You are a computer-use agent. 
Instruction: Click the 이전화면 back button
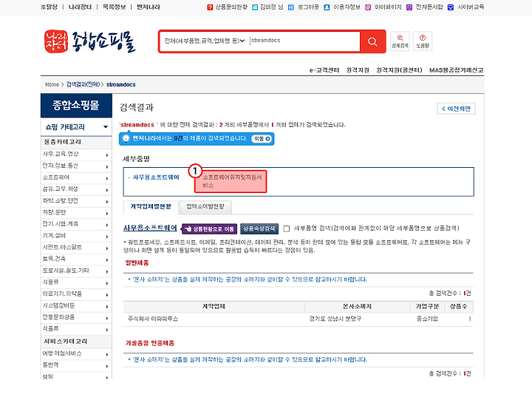(457, 109)
